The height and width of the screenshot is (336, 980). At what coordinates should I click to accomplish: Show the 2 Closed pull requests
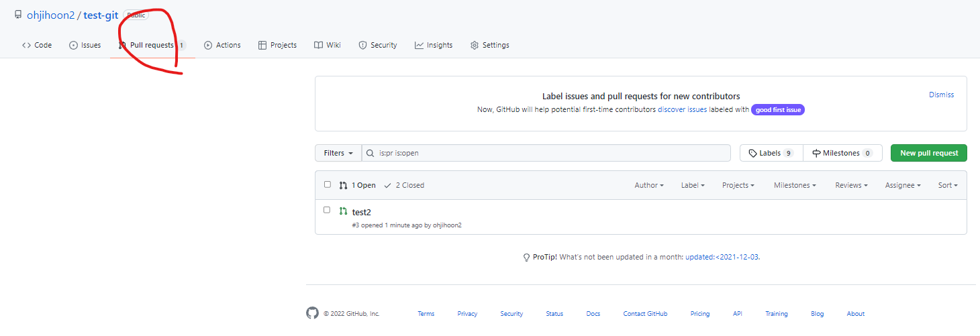pyautogui.click(x=404, y=185)
